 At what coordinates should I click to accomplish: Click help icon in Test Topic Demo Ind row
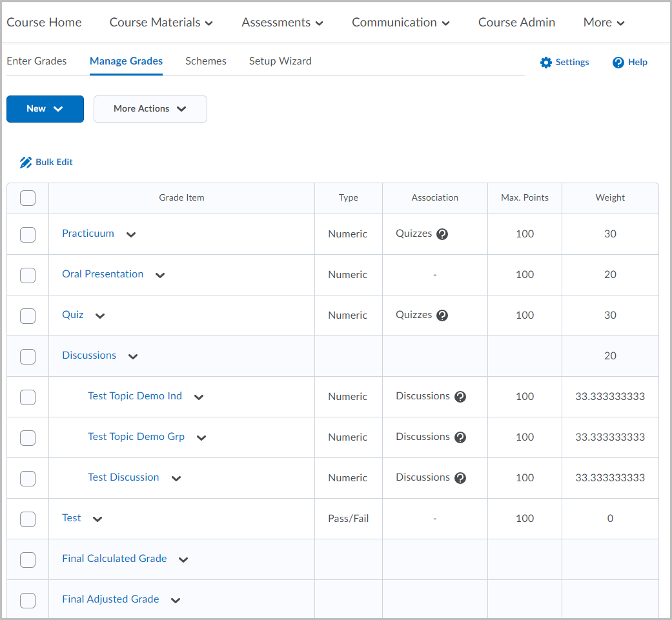click(460, 397)
